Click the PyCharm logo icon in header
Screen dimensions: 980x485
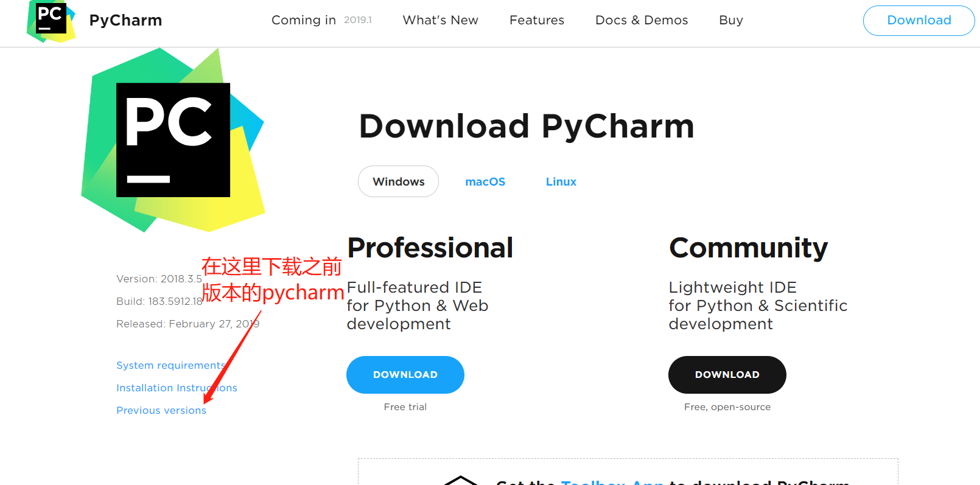tap(51, 21)
